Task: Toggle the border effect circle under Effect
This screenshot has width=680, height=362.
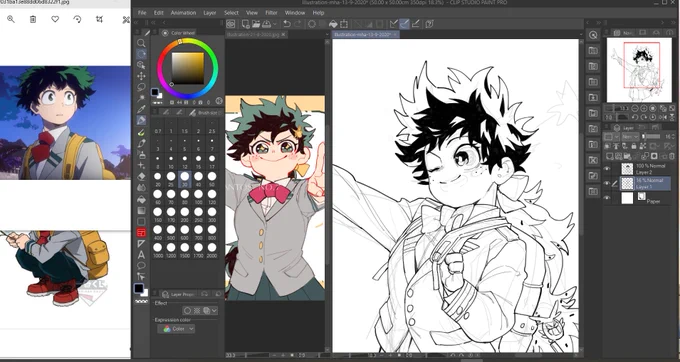Action: 187,310
